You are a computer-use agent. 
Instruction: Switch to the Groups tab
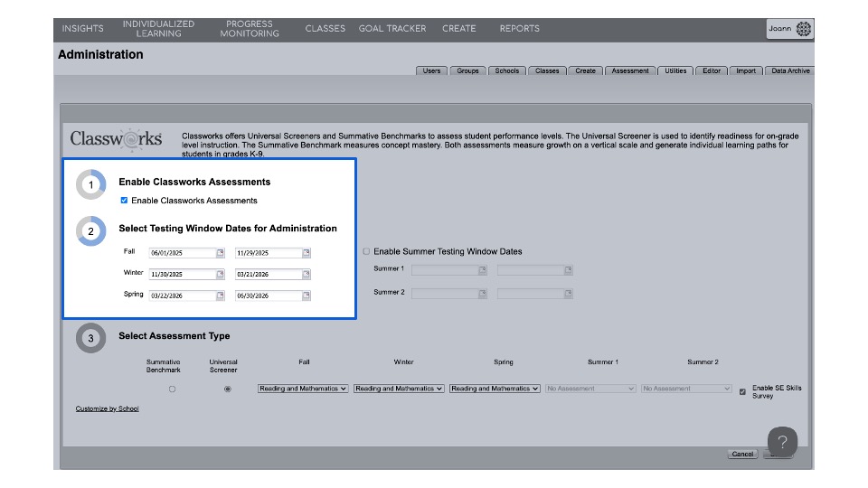pos(467,70)
